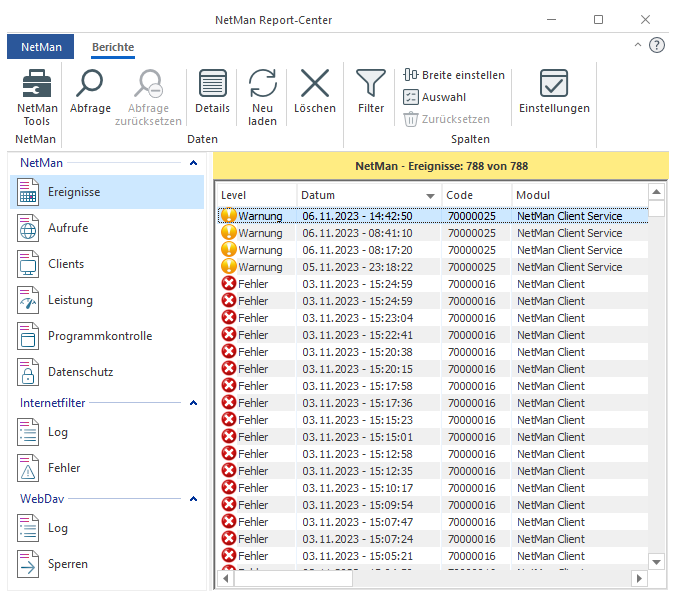Open the Datenschutz report
The image size is (676, 596).
click(80, 372)
